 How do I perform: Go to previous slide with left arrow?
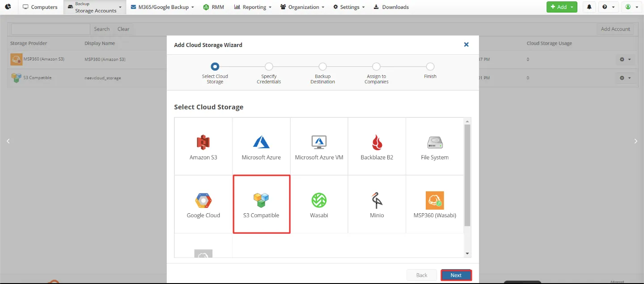8,141
